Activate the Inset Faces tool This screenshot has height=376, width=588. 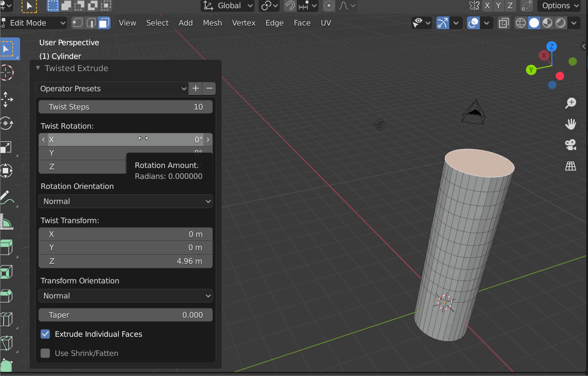7,272
